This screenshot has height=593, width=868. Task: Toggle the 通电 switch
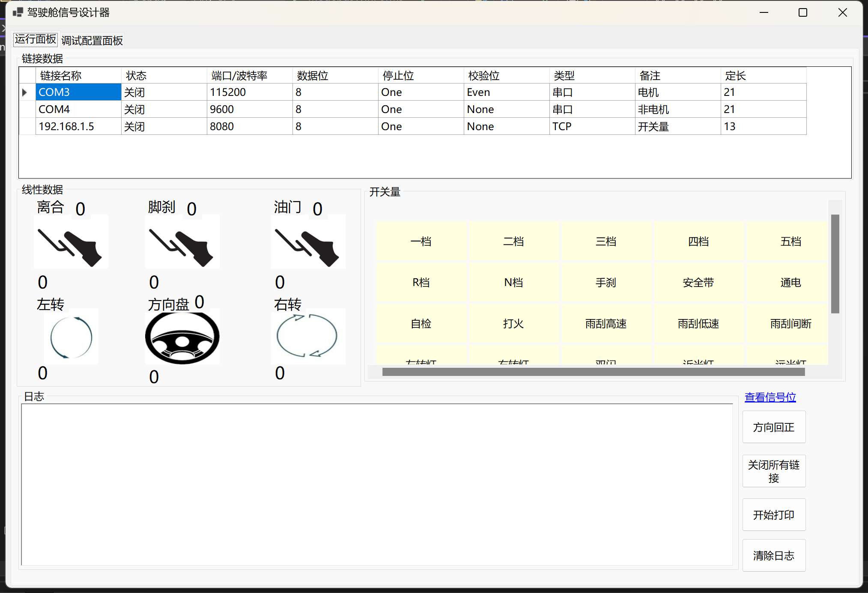point(787,282)
